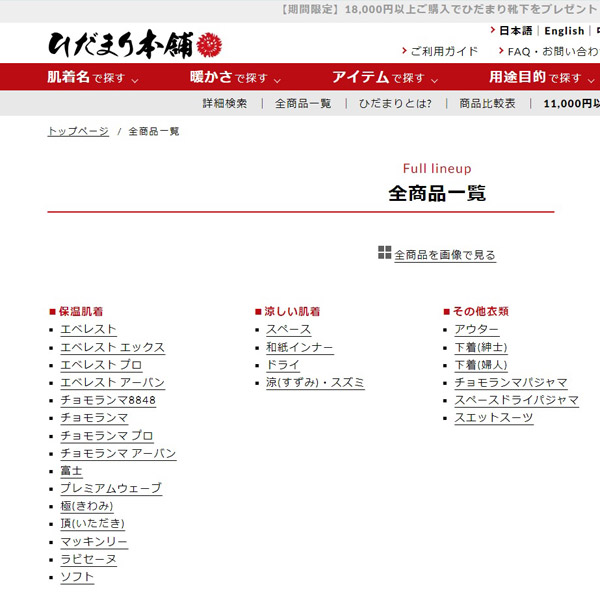Open プレミアムウェーブ link
Screen dimensions: 600x600
click(x=111, y=489)
